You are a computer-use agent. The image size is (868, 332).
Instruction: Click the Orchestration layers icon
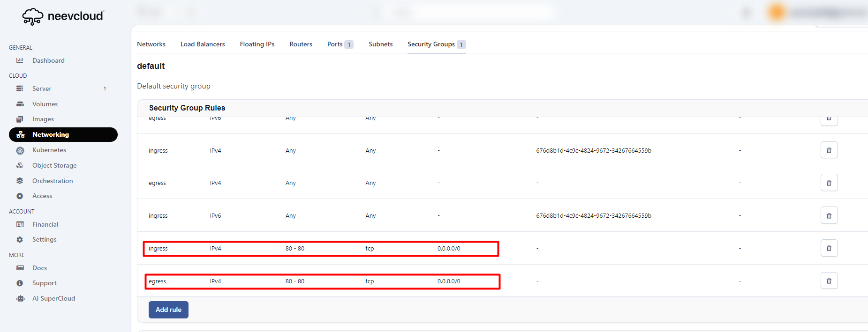20,181
